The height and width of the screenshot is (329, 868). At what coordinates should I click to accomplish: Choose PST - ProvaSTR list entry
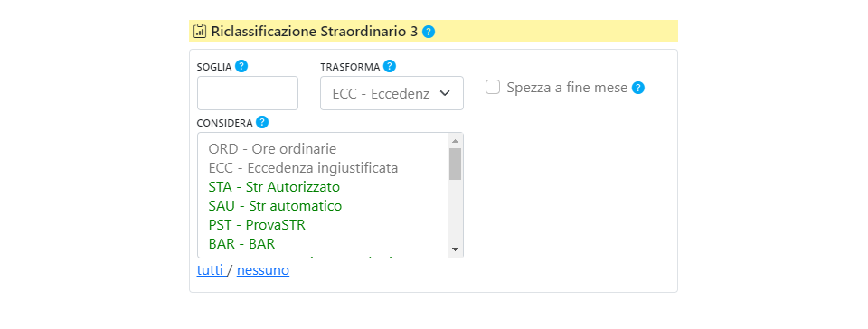point(257,225)
